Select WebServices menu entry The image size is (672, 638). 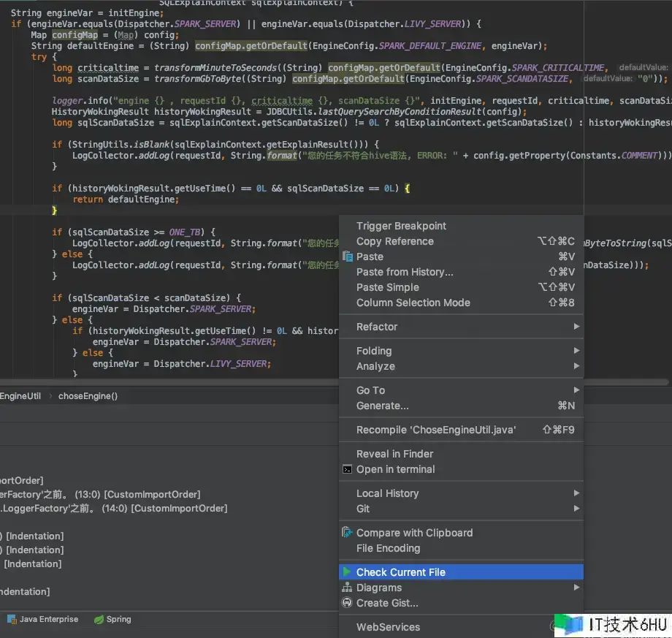[461, 627]
